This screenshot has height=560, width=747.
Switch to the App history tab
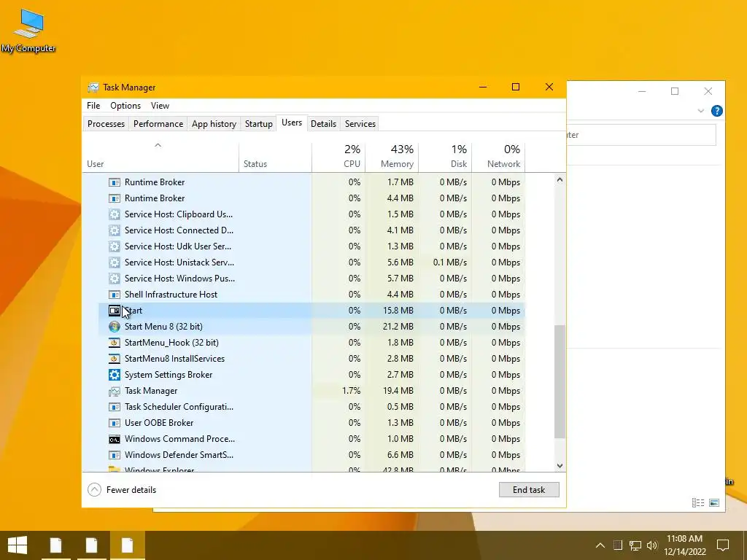coord(214,124)
